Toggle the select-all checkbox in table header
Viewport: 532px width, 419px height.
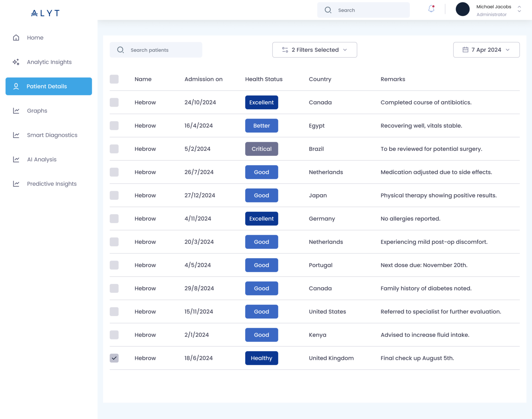(x=114, y=79)
